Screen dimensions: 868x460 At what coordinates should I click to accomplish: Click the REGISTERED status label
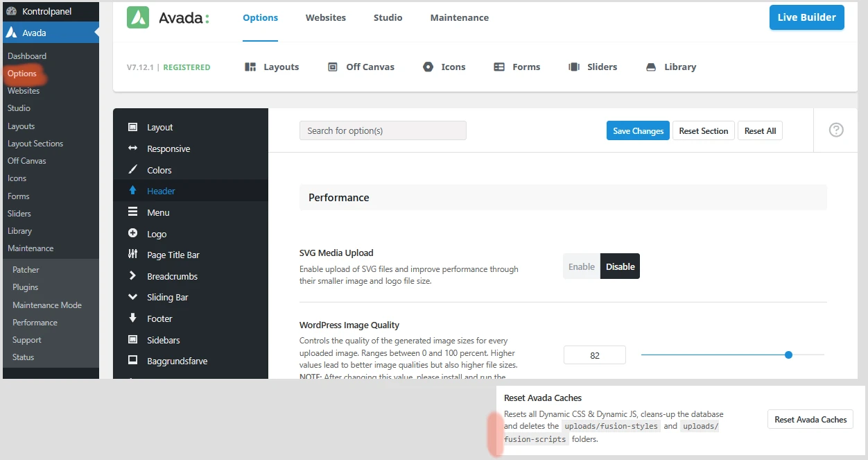point(186,67)
